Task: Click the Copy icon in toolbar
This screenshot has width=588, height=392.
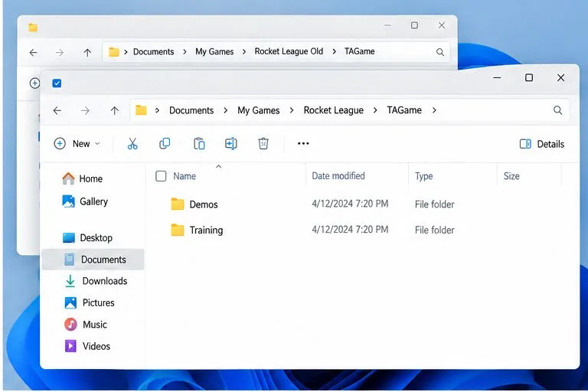Action: click(x=165, y=144)
